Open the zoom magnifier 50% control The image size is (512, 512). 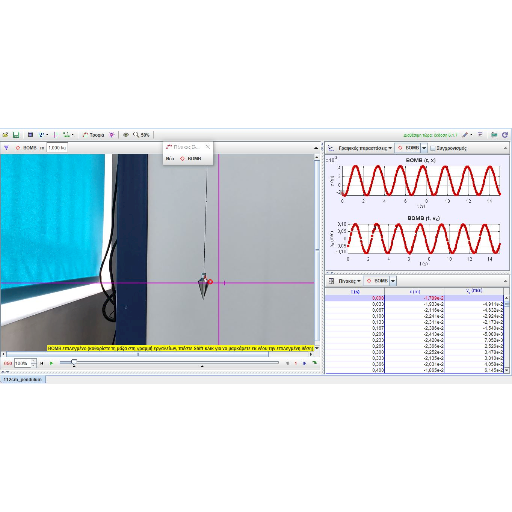point(141,135)
